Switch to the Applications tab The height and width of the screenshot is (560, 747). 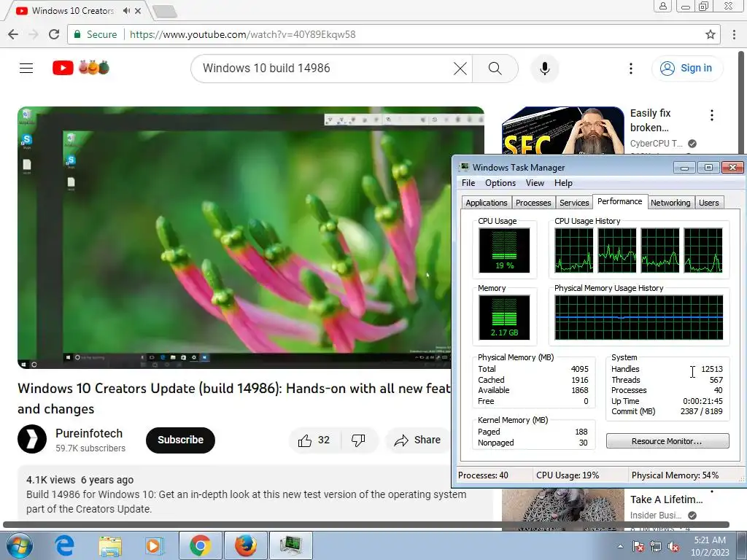pyautogui.click(x=487, y=203)
